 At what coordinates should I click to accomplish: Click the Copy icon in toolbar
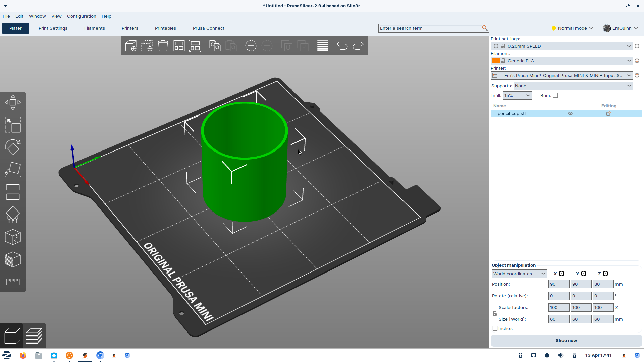(215, 46)
